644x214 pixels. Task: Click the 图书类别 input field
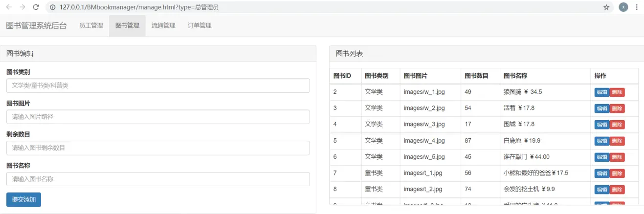pyautogui.click(x=158, y=86)
